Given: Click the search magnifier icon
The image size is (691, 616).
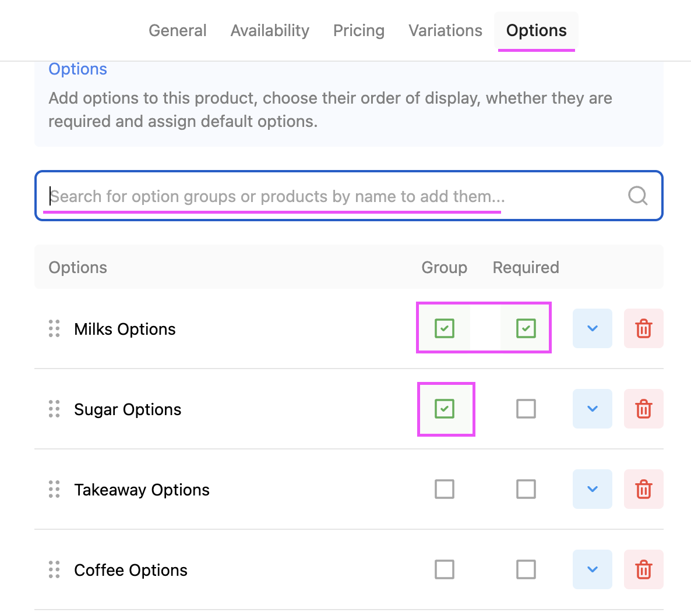Looking at the screenshot, I should (637, 196).
